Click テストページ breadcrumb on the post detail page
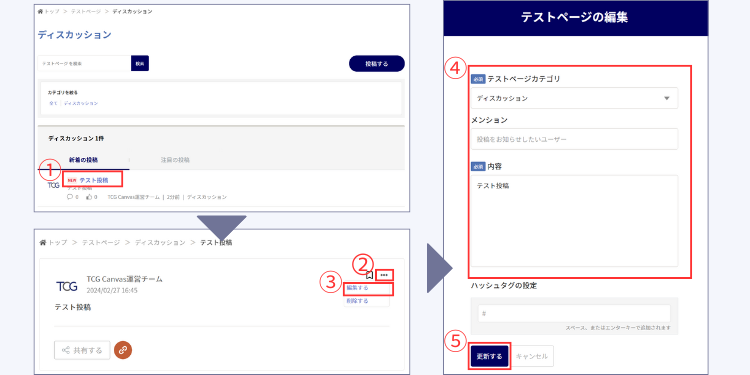The height and width of the screenshot is (375, 750). click(x=100, y=243)
